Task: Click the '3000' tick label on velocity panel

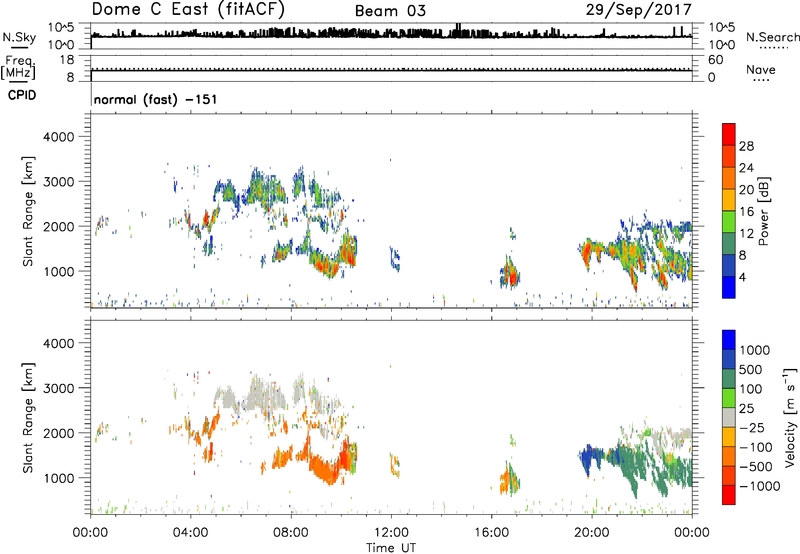Action: 59,388
